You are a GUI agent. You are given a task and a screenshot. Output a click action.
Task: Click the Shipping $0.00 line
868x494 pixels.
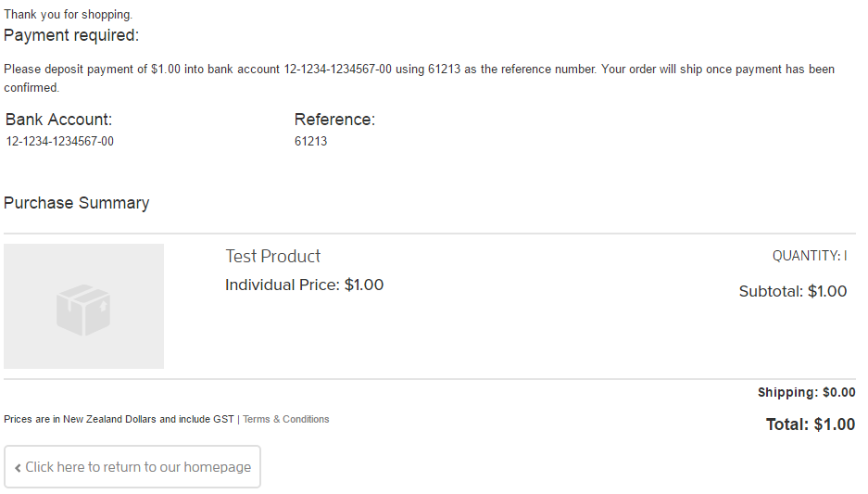tap(807, 392)
